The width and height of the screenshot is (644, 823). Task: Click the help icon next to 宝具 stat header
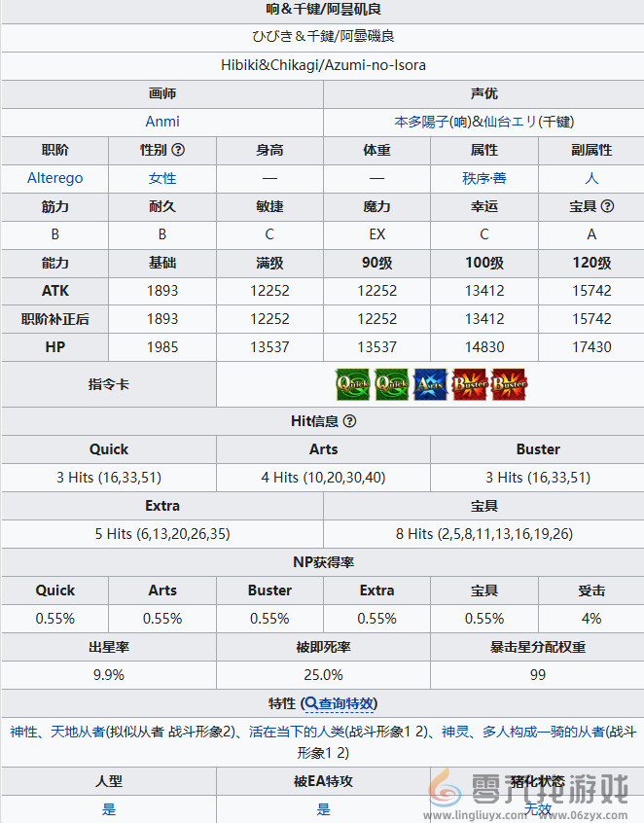click(608, 206)
